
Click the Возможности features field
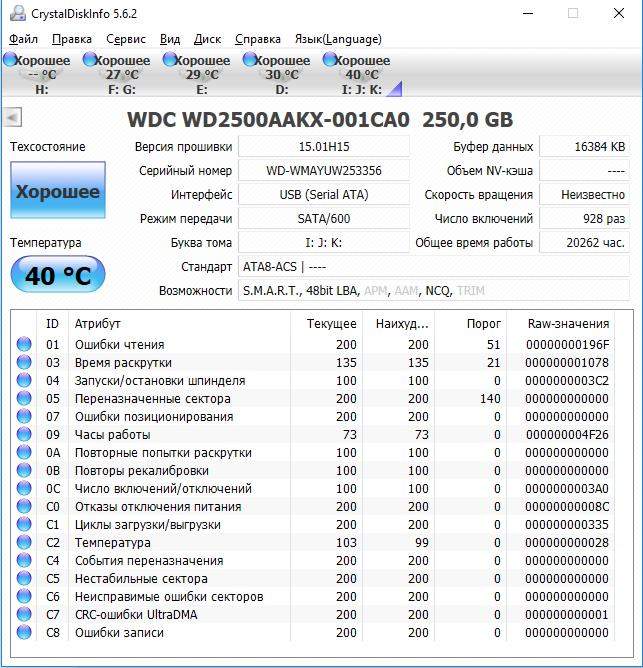tap(434, 291)
